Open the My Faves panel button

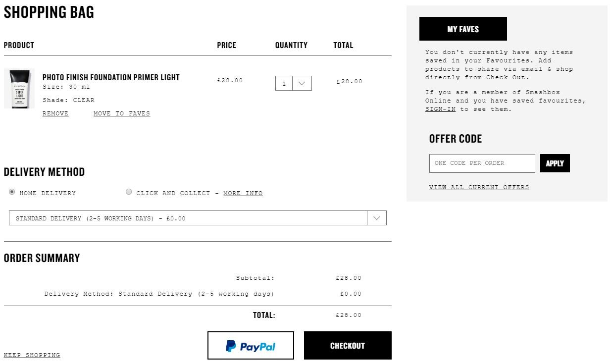pyautogui.click(x=463, y=29)
